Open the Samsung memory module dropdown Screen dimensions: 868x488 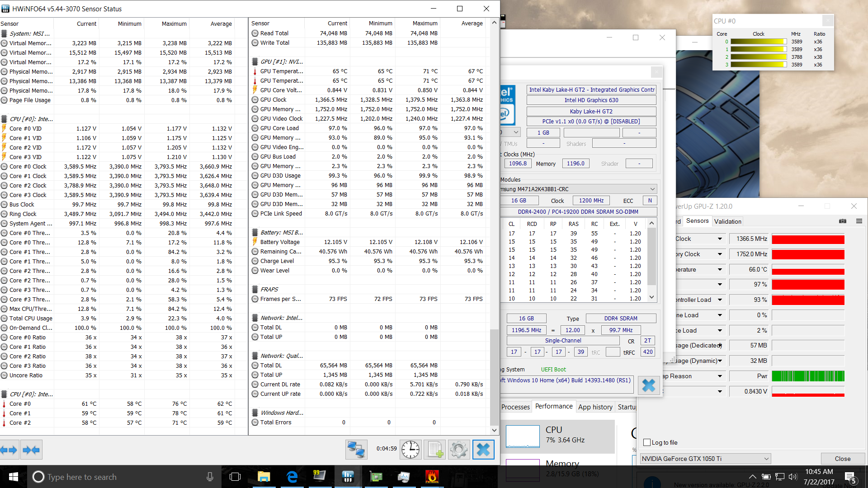[x=579, y=189]
